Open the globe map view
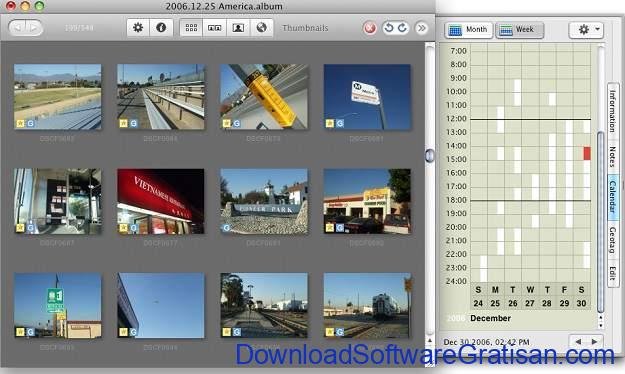 [261, 28]
